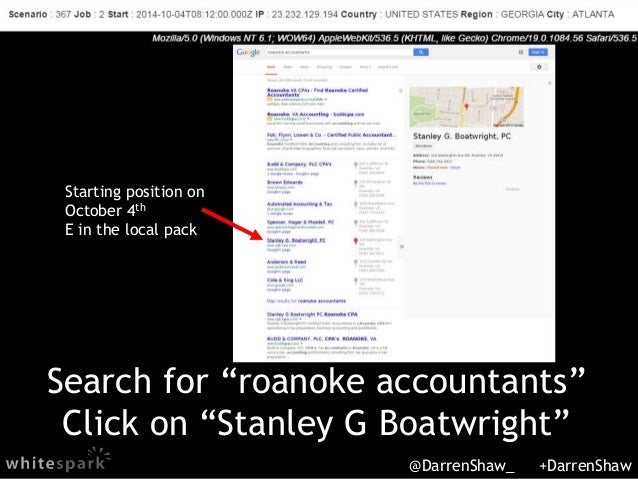Select the Web search tab

(271, 67)
